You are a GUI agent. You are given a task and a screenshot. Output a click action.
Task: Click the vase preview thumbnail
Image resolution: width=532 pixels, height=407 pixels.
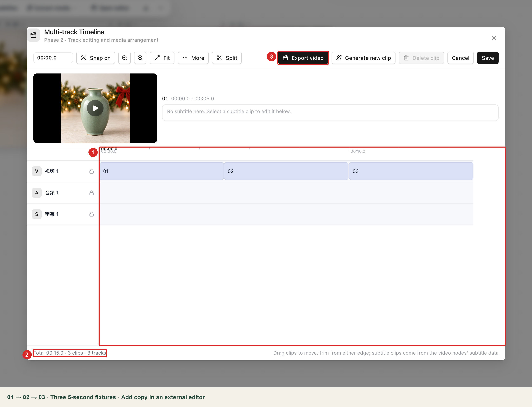click(x=95, y=108)
